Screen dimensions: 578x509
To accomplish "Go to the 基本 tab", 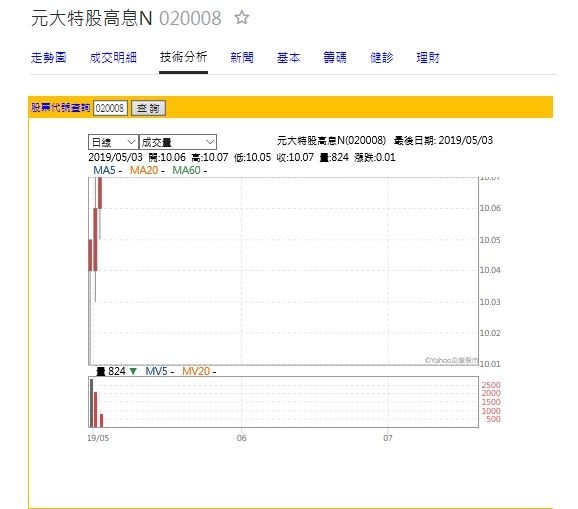I will [x=288, y=57].
